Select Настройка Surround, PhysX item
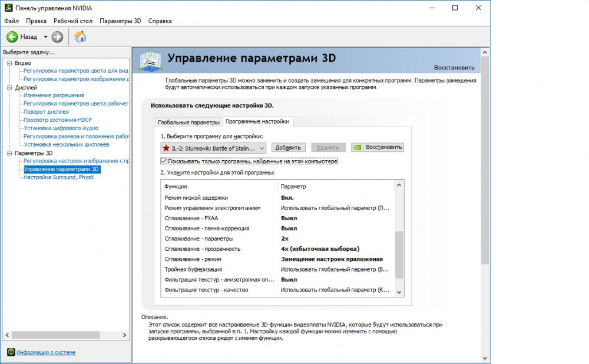Image resolution: width=589 pixels, height=364 pixels. 58,177
